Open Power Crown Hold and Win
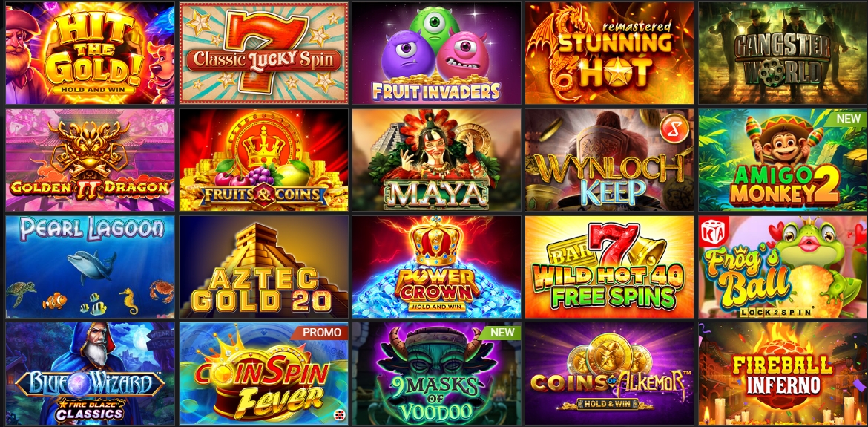The image size is (868, 427). click(436, 267)
